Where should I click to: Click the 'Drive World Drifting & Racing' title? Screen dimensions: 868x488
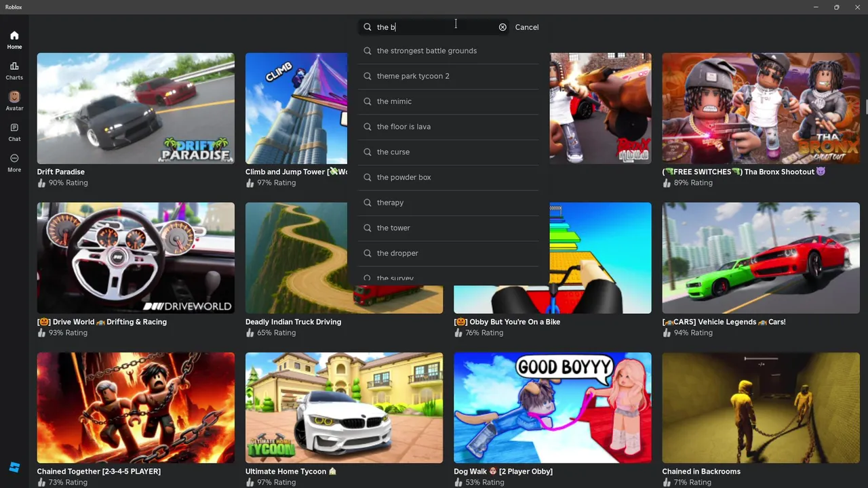point(102,322)
